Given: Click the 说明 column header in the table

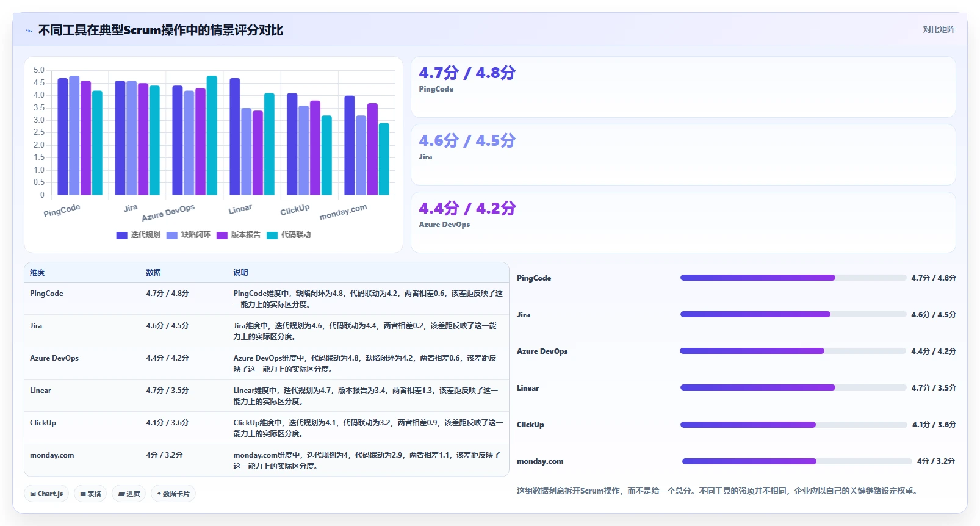Looking at the screenshot, I should (x=240, y=273).
